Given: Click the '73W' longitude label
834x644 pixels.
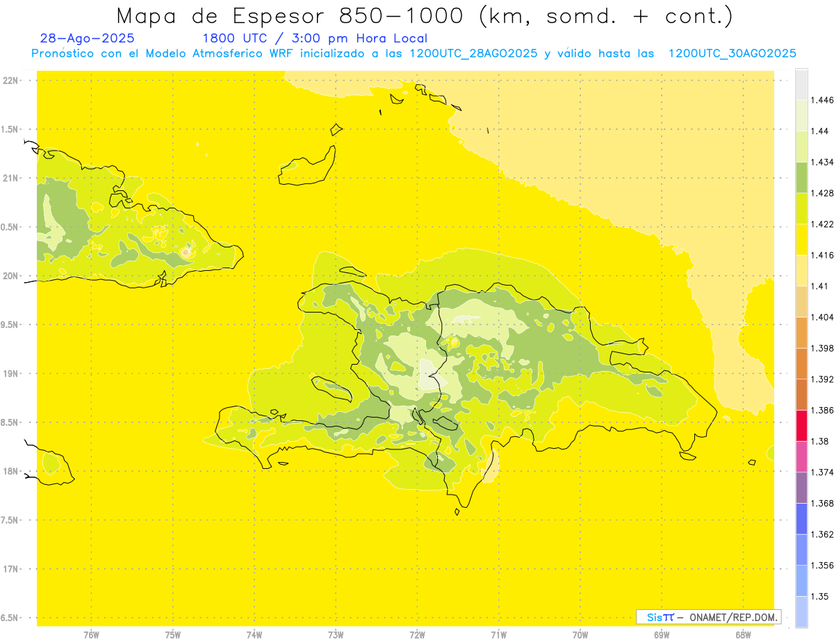Looking at the screenshot, I should [x=336, y=635].
